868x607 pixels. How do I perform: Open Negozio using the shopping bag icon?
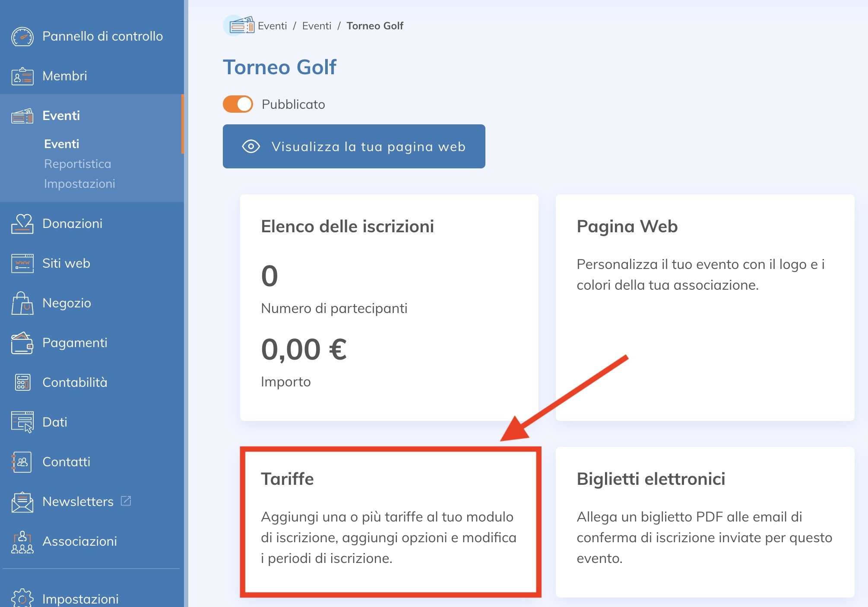(22, 303)
